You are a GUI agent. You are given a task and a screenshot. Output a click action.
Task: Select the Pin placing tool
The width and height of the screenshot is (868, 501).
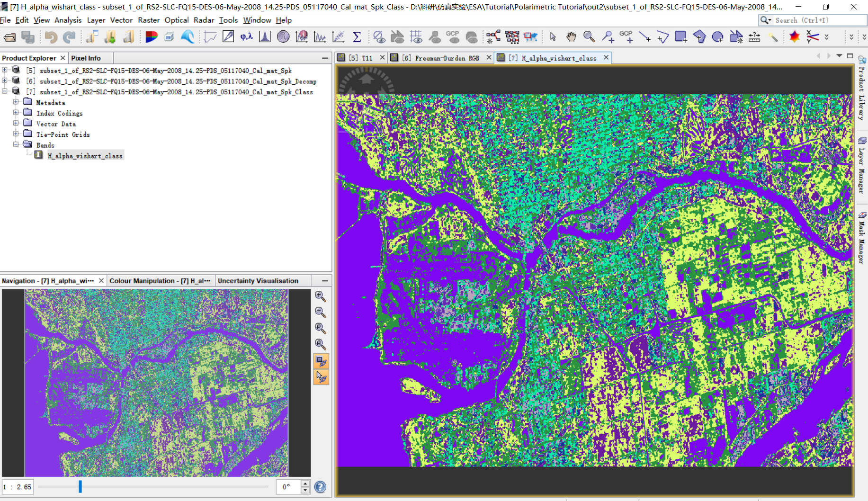click(608, 37)
